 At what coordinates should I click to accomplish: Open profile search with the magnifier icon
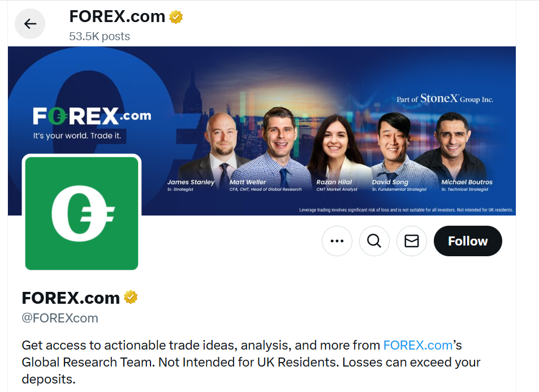pyautogui.click(x=374, y=241)
